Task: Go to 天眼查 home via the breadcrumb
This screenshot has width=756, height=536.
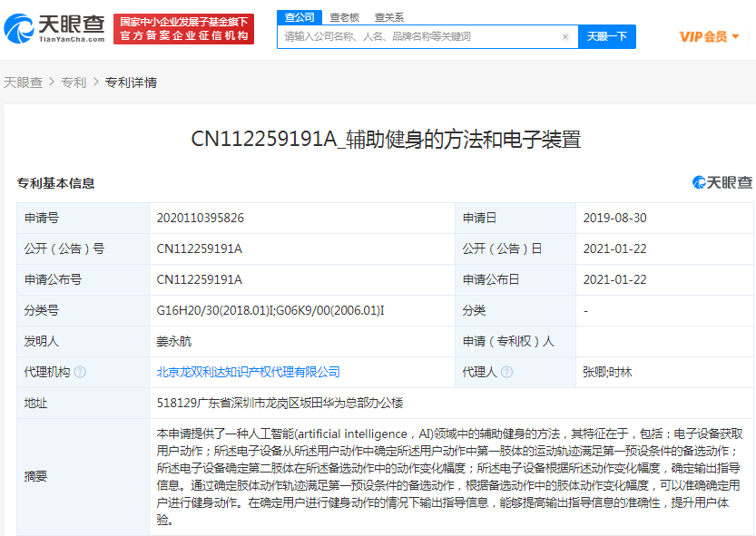Action: [23, 83]
